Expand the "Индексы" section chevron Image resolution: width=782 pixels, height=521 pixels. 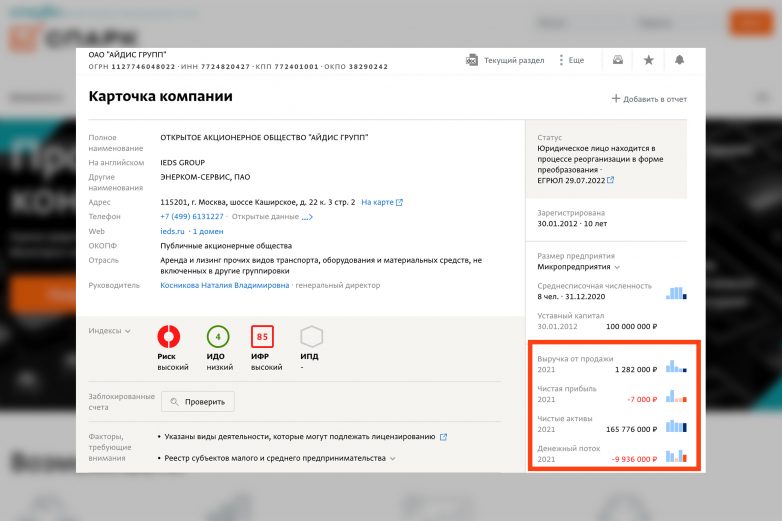[x=128, y=331]
